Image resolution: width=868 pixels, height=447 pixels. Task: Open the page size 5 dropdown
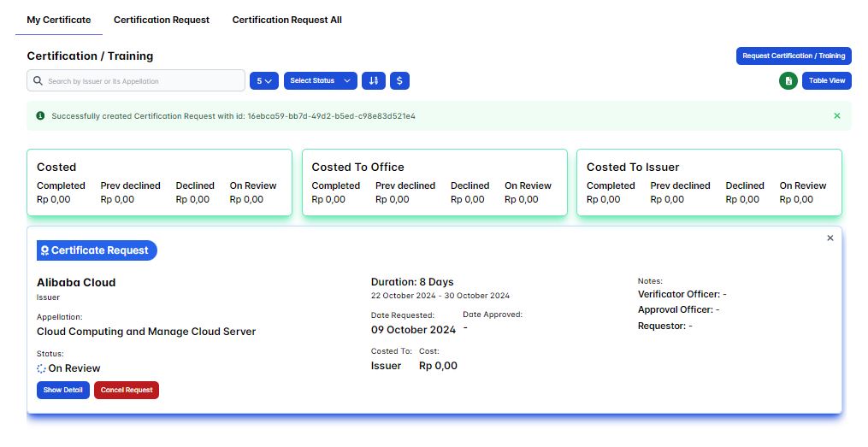(263, 80)
